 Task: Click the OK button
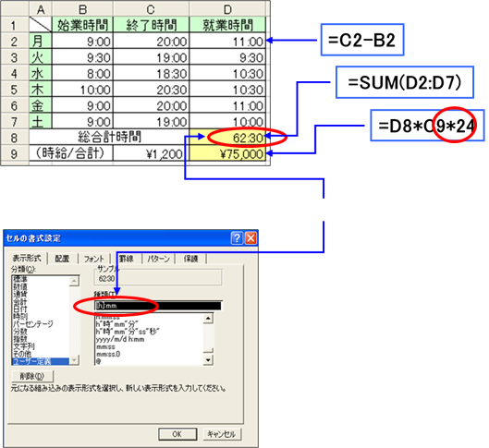click(177, 434)
